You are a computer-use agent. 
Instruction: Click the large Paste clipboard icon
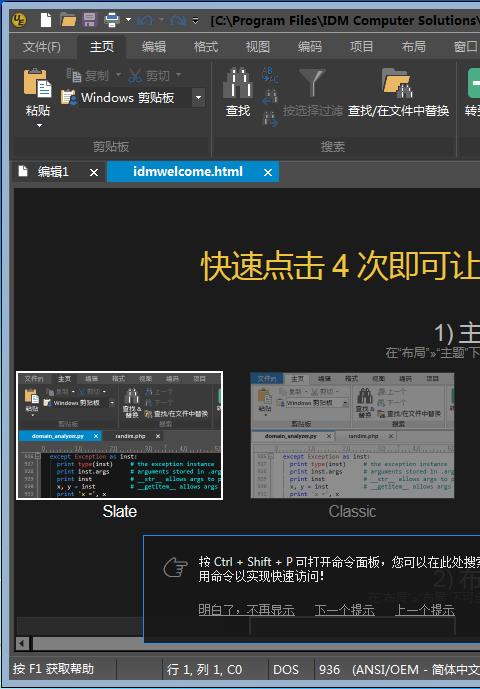click(37, 83)
